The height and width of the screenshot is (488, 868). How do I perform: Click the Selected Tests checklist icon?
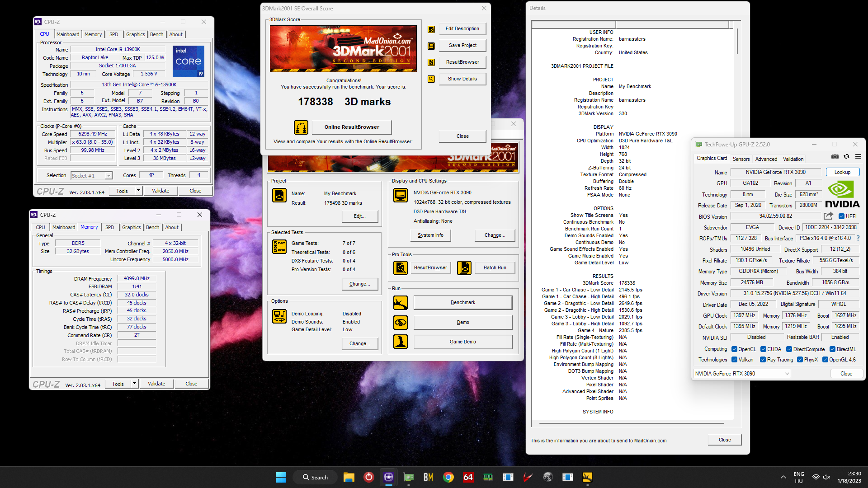click(x=279, y=247)
